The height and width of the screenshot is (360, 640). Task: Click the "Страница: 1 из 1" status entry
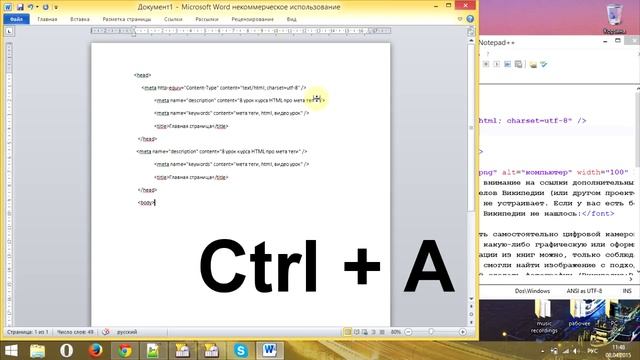coord(28,332)
